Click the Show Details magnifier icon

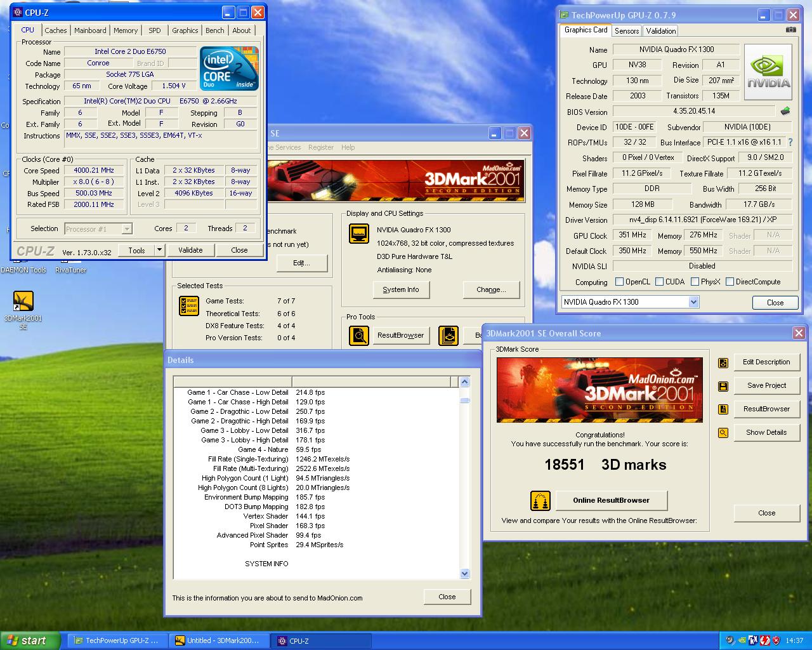[723, 433]
